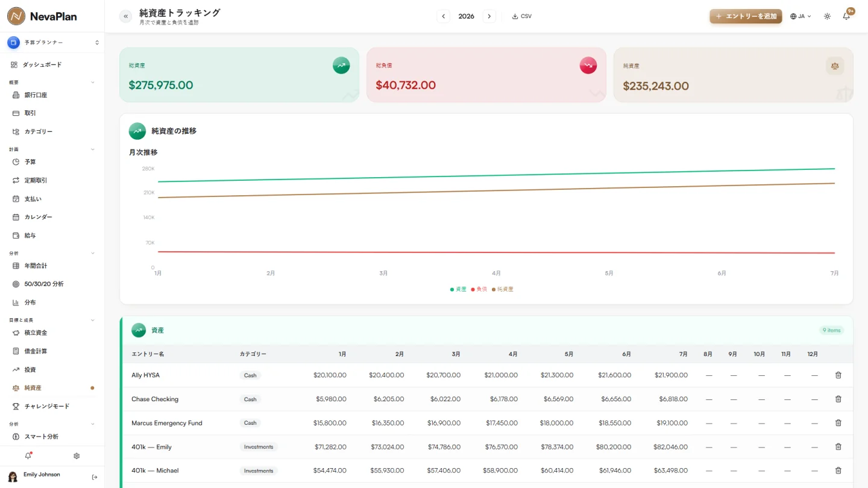Collapse the 分析 section containing 年間合計
868x488 pixels.
tap(93, 253)
